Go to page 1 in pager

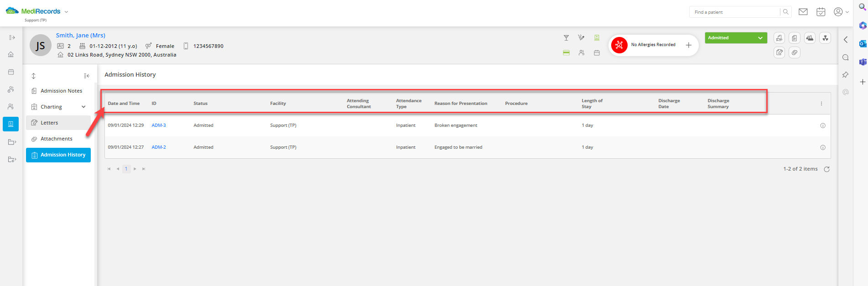click(x=126, y=169)
